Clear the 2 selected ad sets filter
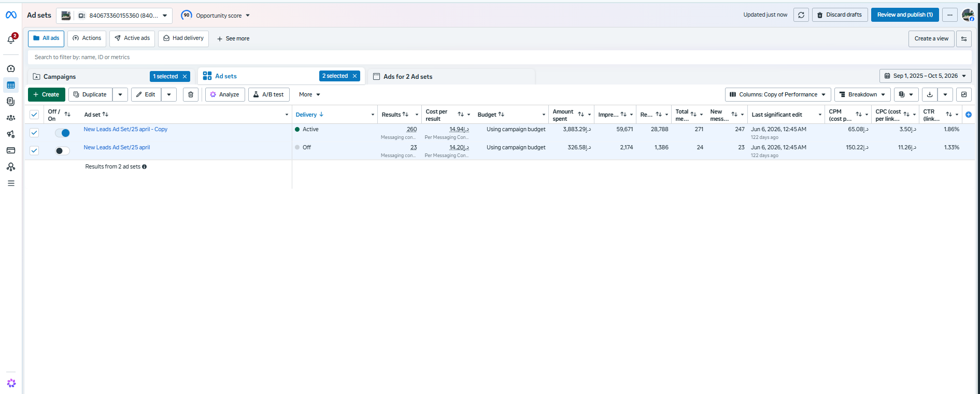This screenshot has width=980, height=394. click(354, 76)
